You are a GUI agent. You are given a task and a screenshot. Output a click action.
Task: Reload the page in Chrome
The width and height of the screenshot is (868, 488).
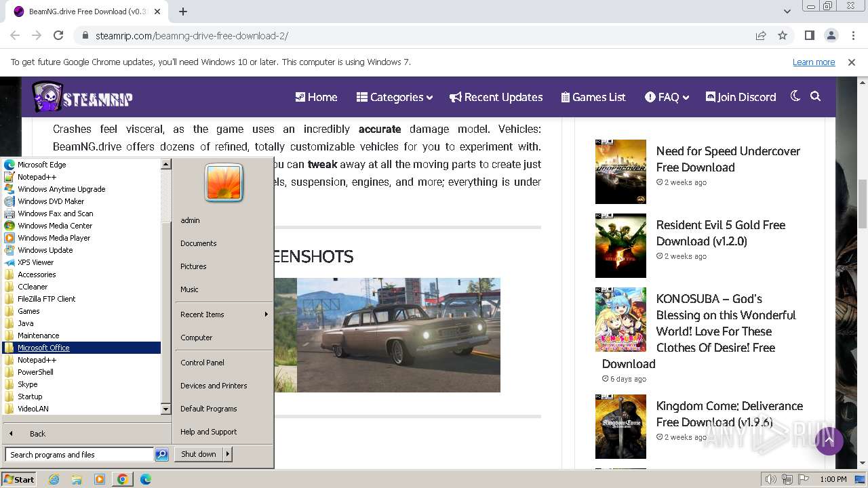58,36
